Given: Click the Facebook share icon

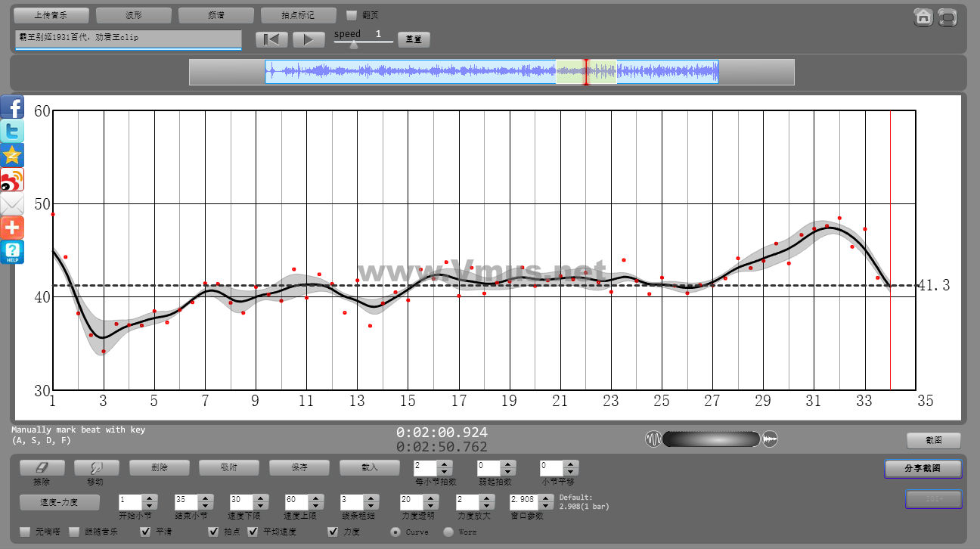Looking at the screenshot, I should tap(12, 107).
